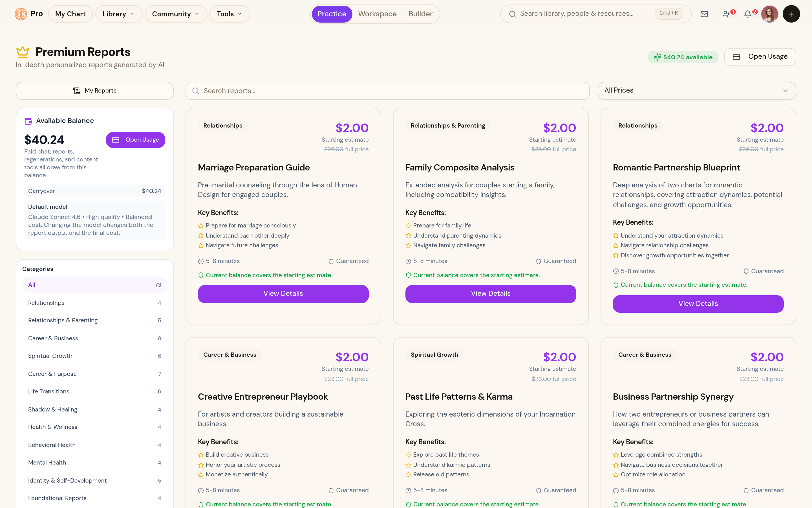View Details of Romantic Partnership Blueprint
Viewport: 812px width, 508px height.
pos(698,304)
